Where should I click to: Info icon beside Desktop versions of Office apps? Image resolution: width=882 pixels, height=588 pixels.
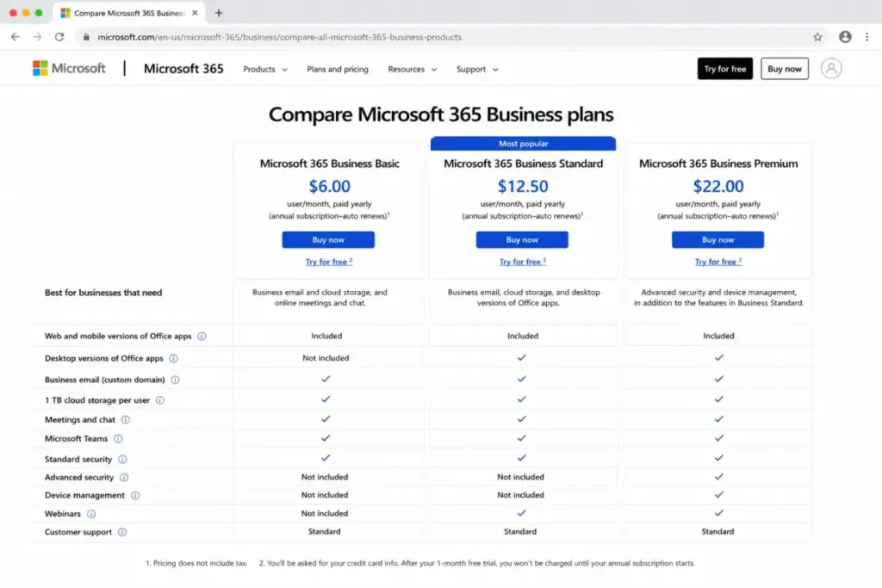click(173, 358)
